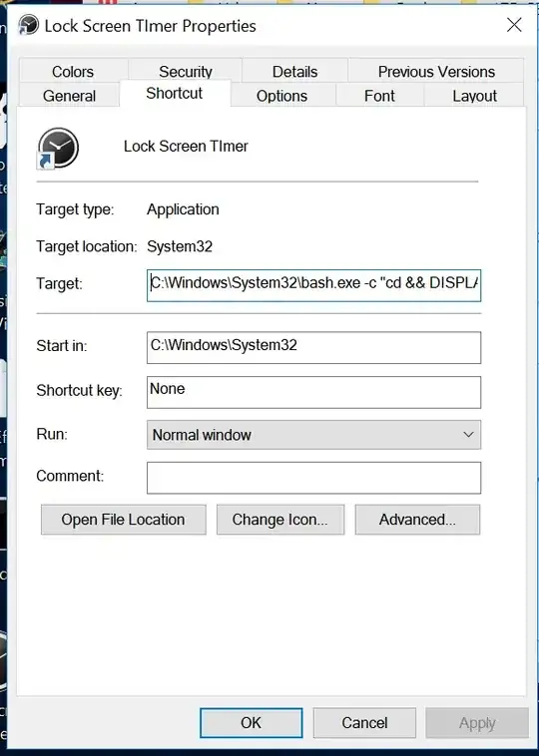The image size is (539, 756).
Task: Select the Shortcut tab
Action: pos(175,93)
